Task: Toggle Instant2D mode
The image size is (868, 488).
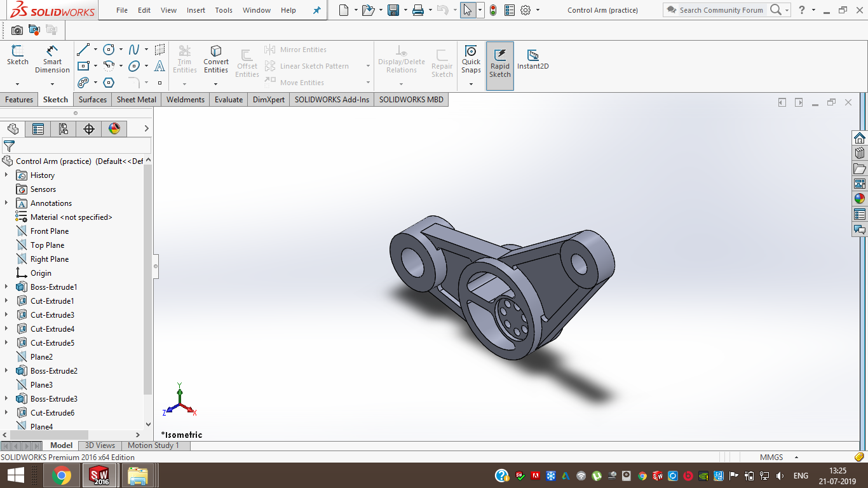Action: [x=533, y=58]
